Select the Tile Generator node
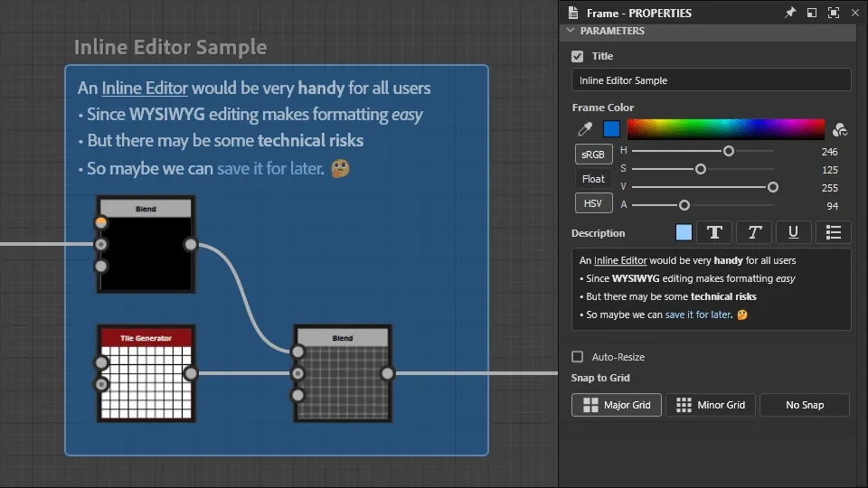Image resolution: width=868 pixels, height=488 pixels. point(146,373)
